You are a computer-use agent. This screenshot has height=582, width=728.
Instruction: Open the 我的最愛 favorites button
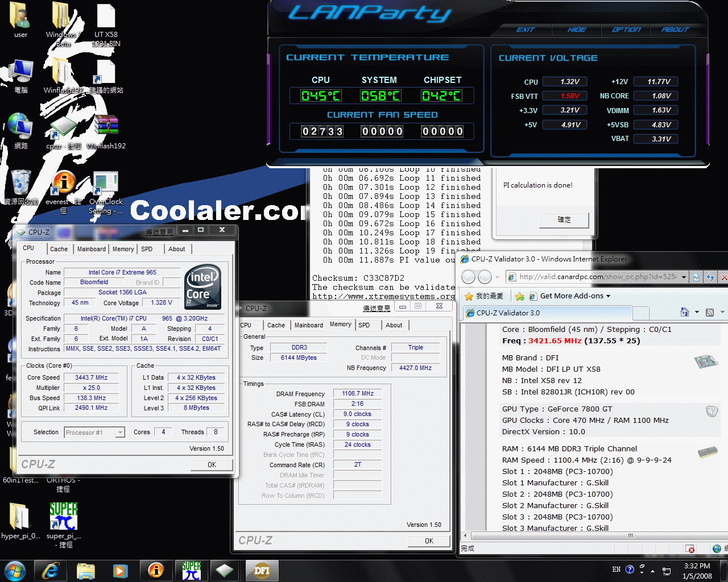pyautogui.click(x=484, y=296)
